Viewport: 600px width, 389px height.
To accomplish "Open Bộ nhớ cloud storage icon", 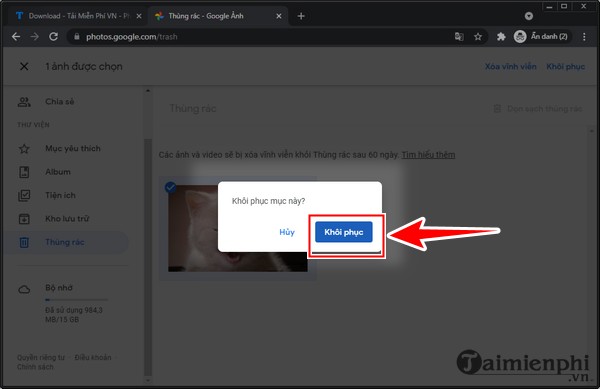I will pyautogui.click(x=24, y=290).
